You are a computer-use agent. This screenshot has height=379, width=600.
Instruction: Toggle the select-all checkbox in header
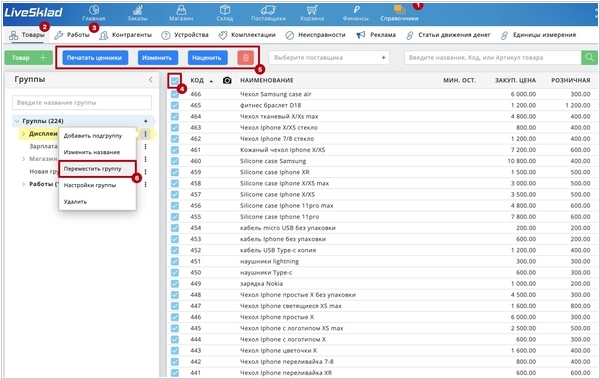pos(175,80)
